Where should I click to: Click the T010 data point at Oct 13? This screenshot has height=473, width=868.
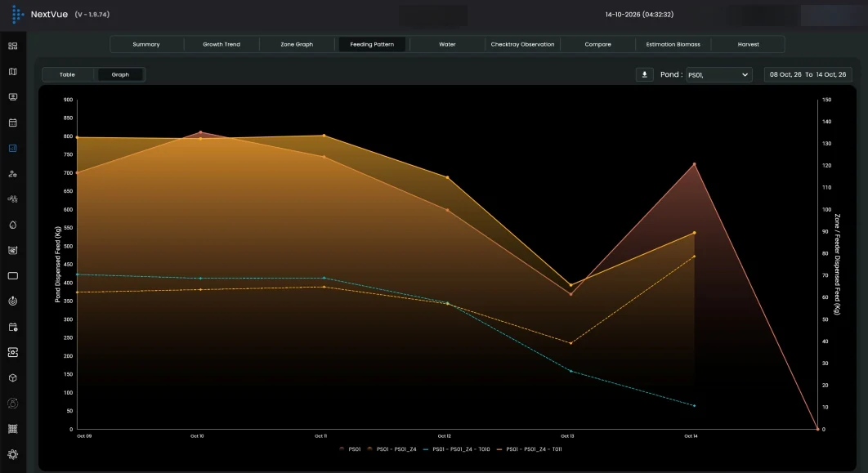click(570, 371)
